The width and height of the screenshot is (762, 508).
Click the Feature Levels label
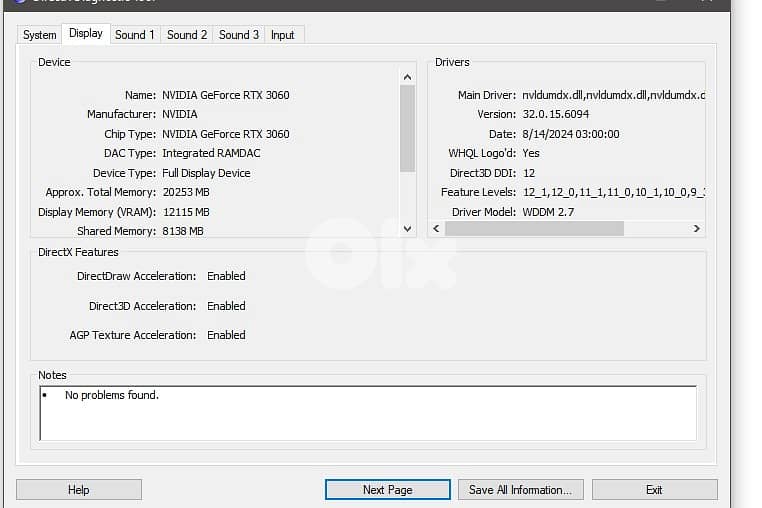point(478,192)
